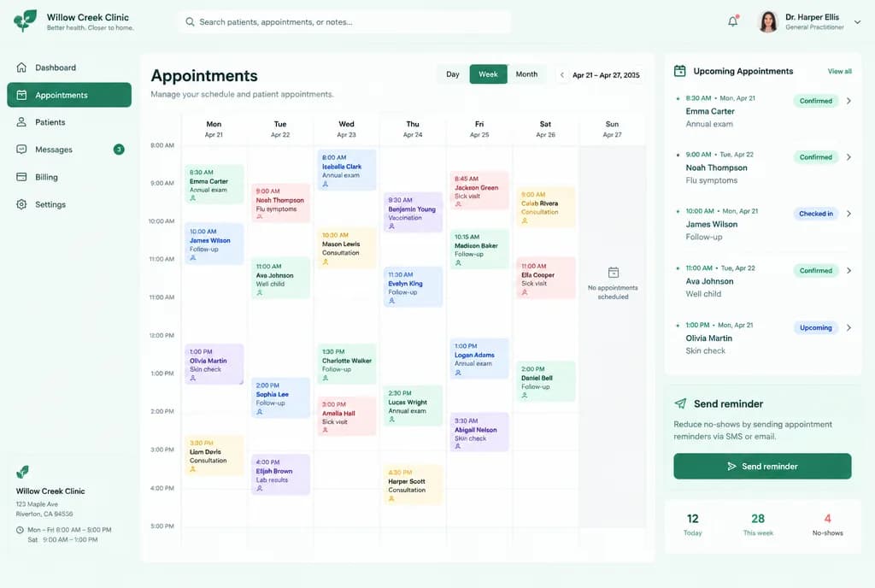
Task: Select Week view tab
Action: click(x=488, y=74)
